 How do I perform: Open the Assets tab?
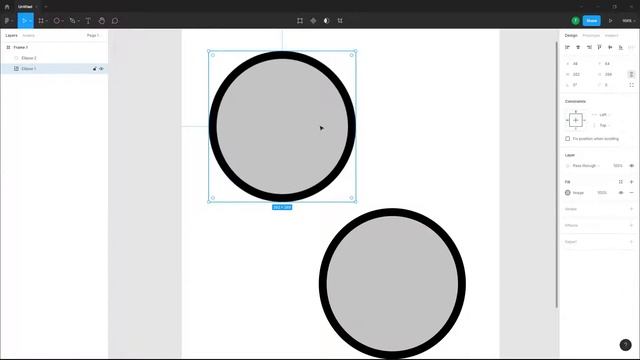pyautogui.click(x=29, y=36)
